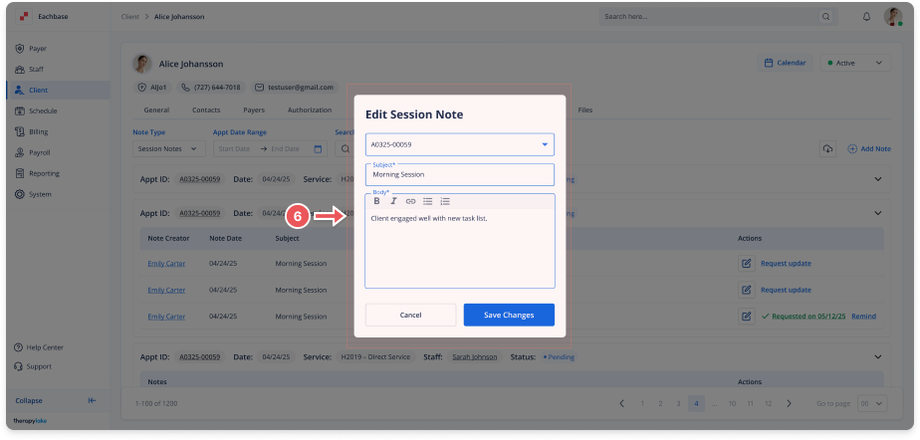Insert a bulleted list in the note body
The width and height of the screenshot is (920, 440).
[428, 201]
